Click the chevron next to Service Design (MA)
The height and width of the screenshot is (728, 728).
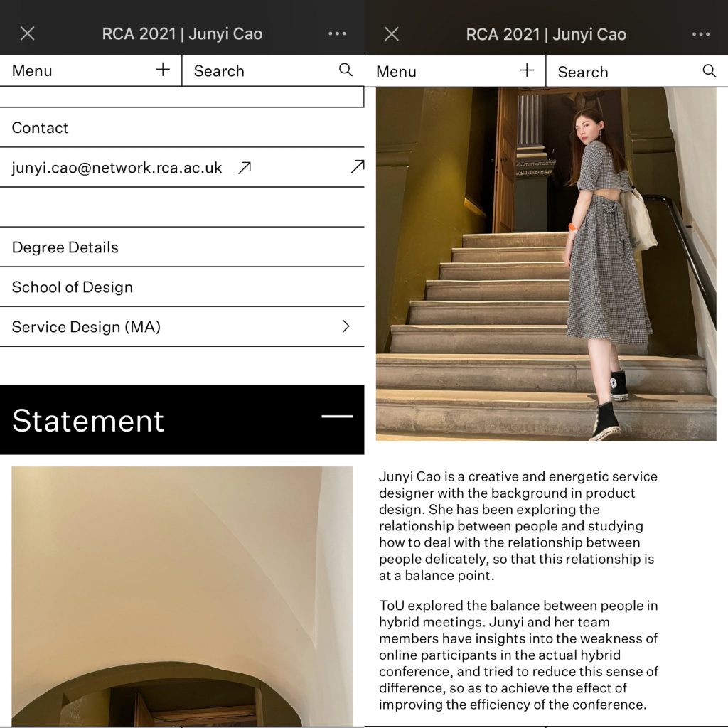346,326
